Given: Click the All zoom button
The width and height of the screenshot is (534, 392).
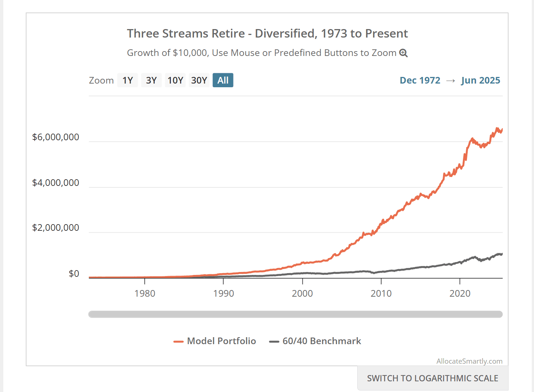Looking at the screenshot, I should pyautogui.click(x=223, y=80).
